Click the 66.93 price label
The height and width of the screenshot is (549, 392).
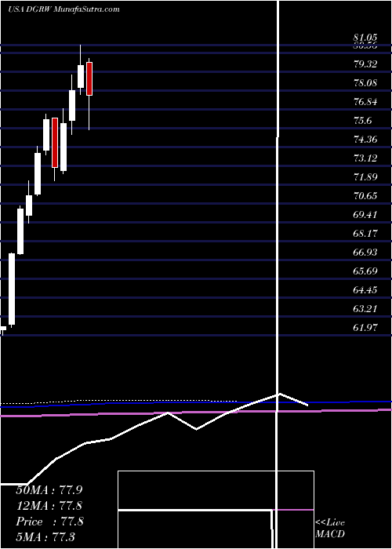365,253
